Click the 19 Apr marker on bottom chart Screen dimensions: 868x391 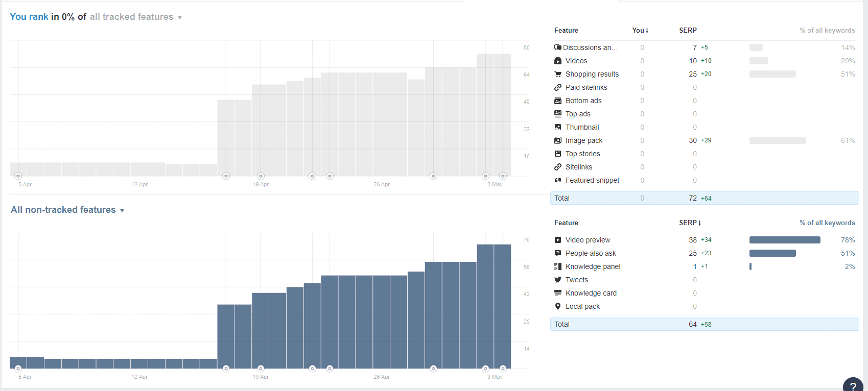(261, 369)
